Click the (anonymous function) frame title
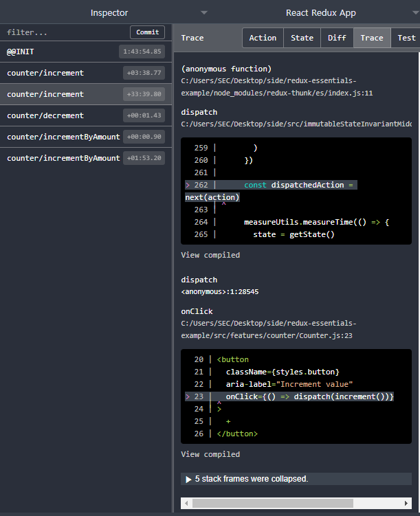Viewport: 420px width, 516px height. click(x=226, y=69)
